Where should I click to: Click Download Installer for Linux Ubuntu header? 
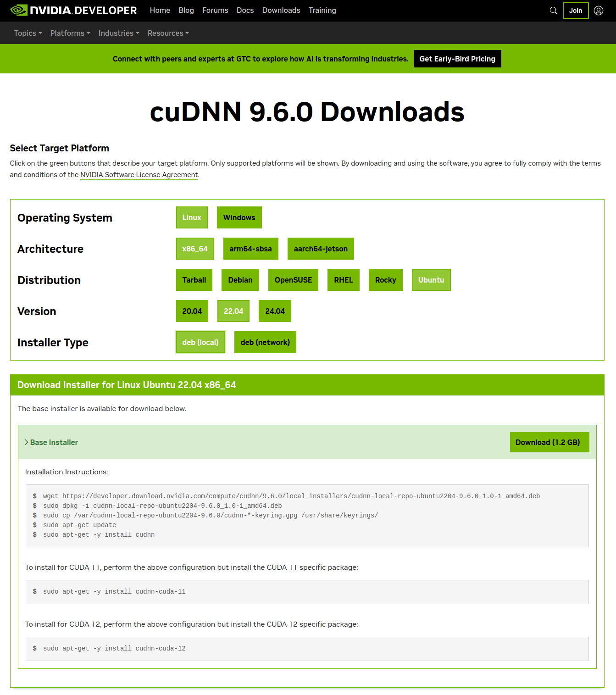click(x=127, y=385)
